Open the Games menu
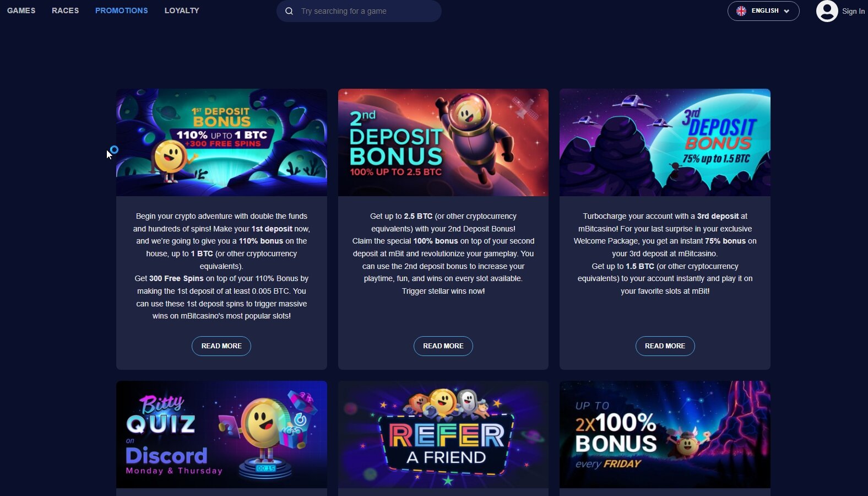868x496 pixels. (x=21, y=10)
